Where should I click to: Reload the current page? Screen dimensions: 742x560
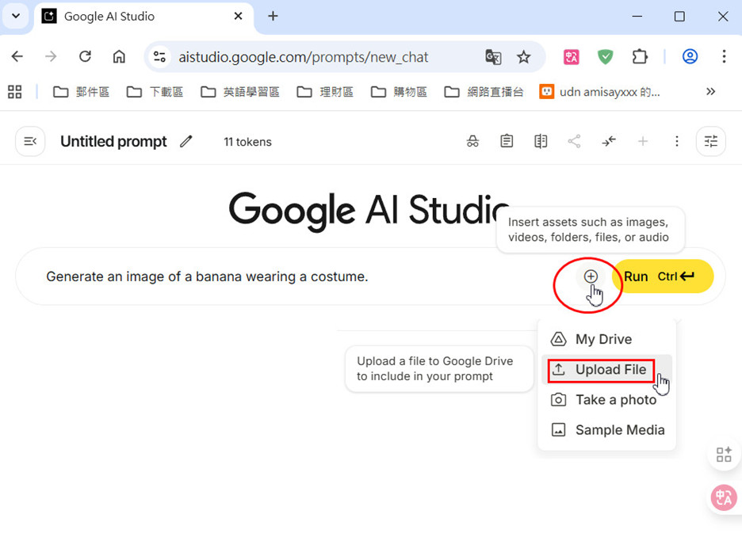pyautogui.click(x=85, y=57)
